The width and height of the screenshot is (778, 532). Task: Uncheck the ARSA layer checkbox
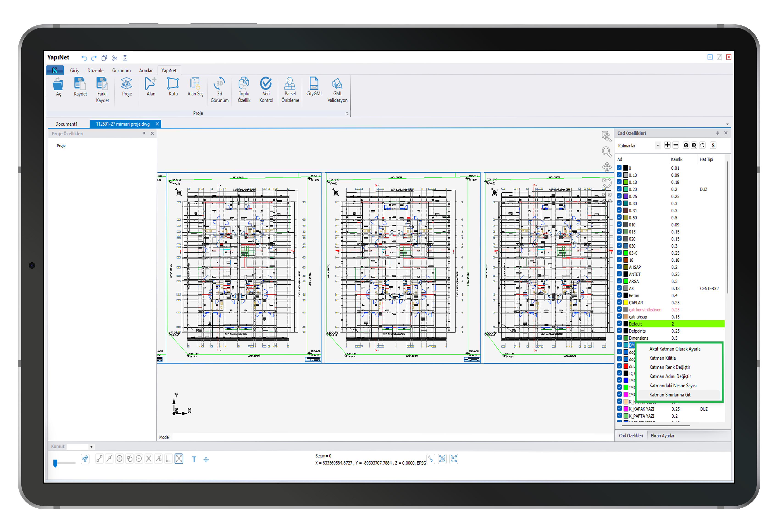pyautogui.click(x=619, y=281)
